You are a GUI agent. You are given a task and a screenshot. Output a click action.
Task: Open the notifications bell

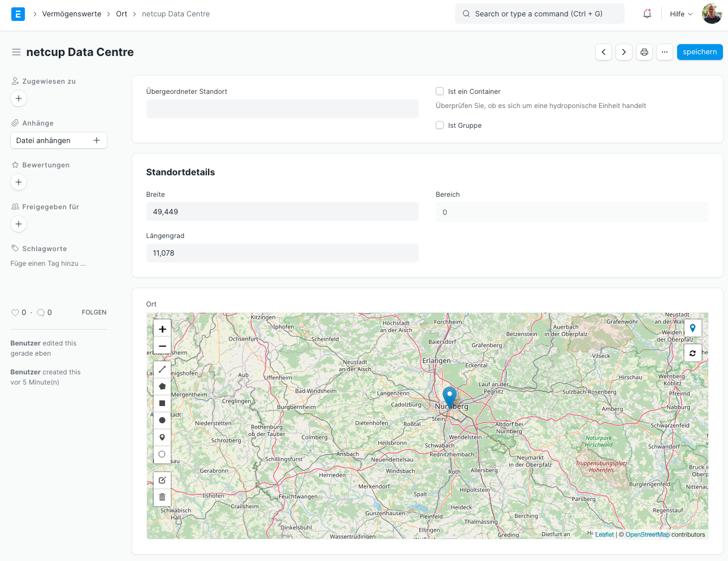(647, 14)
